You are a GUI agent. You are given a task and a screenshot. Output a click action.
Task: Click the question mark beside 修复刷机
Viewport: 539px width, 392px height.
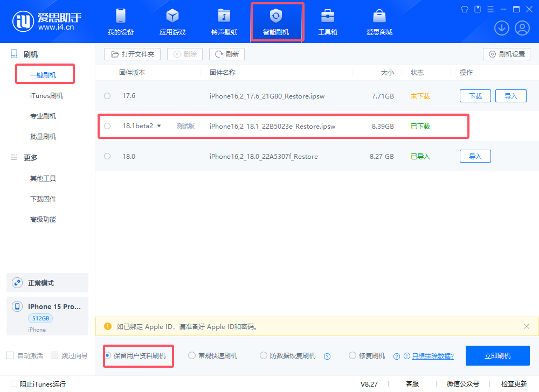397,356
